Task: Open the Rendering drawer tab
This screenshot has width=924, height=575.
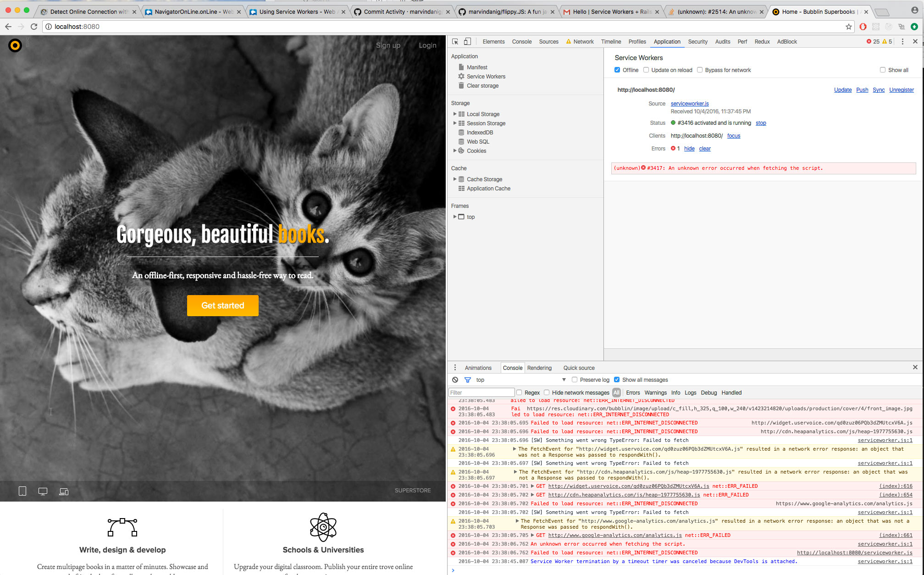Action: pyautogui.click(x=539, y=368)
